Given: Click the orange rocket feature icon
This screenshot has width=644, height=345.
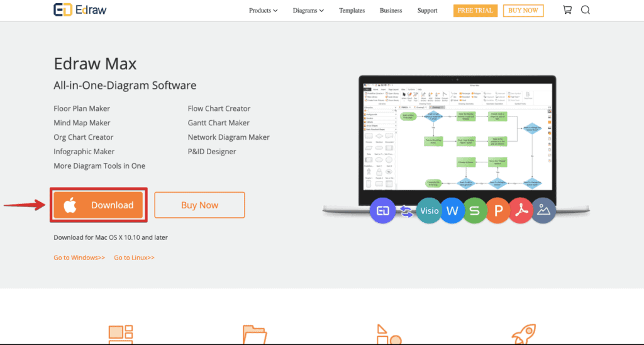Looking at the screenshot, I should coord(524,334).
